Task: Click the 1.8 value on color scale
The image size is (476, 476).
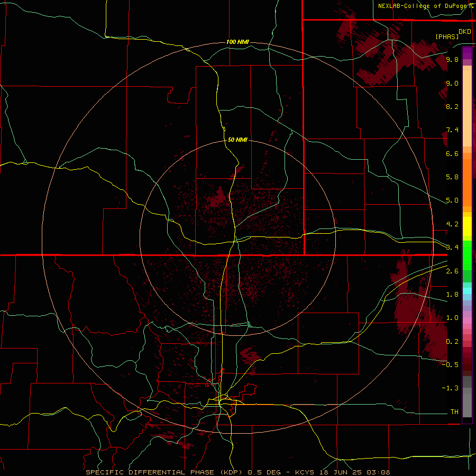Action: click(x=452, y=295)
